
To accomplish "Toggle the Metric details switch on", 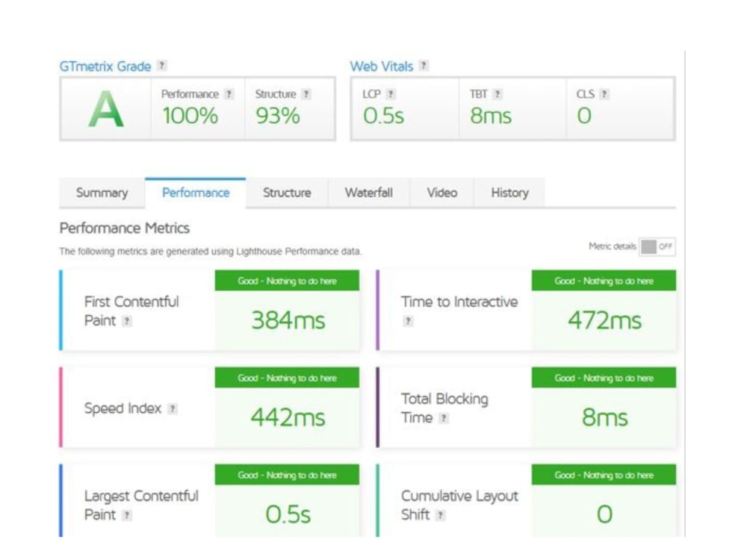I will [657, 246].
